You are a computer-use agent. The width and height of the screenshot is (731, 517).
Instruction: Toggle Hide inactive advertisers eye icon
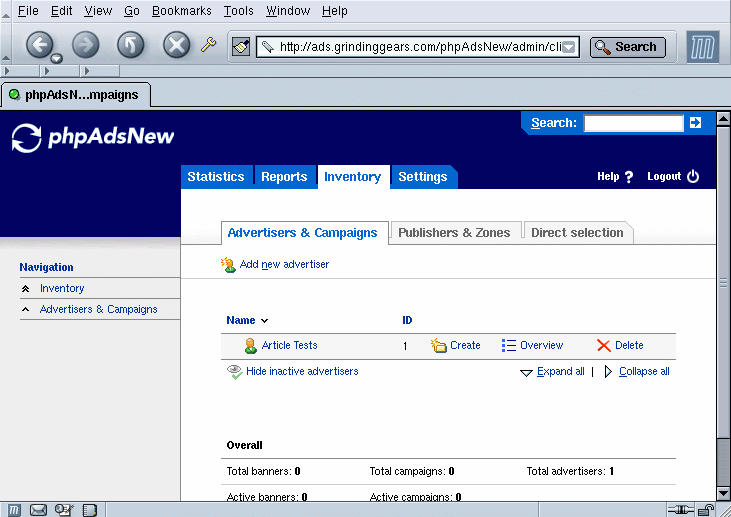tap(234, 372)
